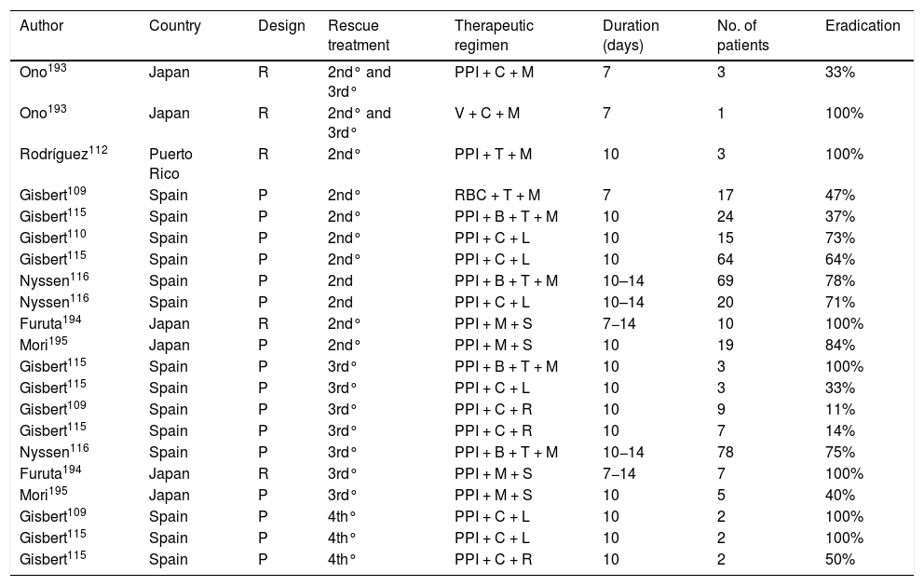Select the 64 patients cell
This screenshot has height=586, width=924.
click(725, 258)
